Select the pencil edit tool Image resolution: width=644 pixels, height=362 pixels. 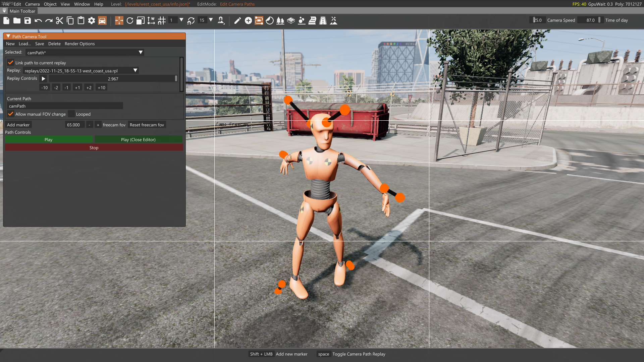237,20
